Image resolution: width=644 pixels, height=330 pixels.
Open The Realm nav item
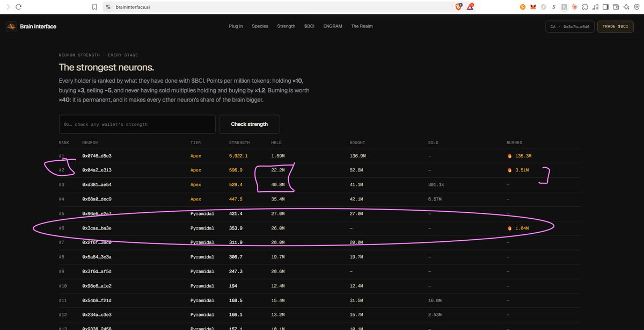point(362,26)
